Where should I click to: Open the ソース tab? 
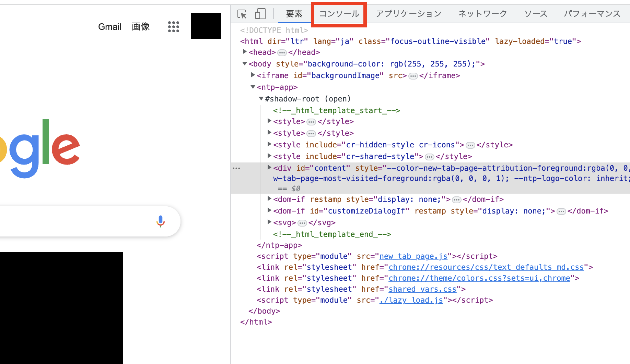[x=536, y=14]
